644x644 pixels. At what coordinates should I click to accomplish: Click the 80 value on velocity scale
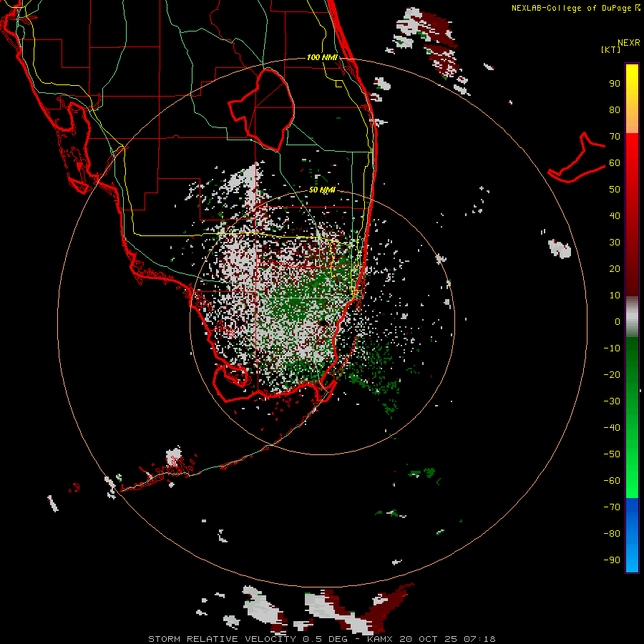point(615,109)
